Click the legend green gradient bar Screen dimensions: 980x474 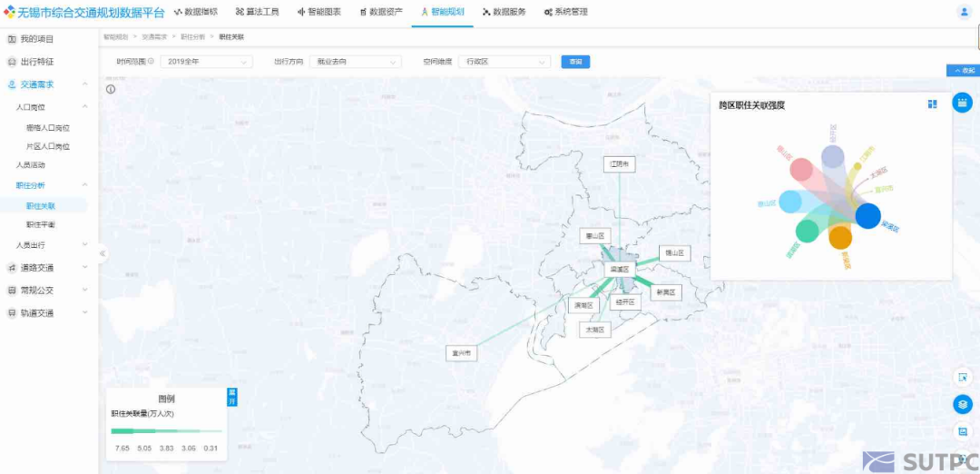tap(166, 430)
